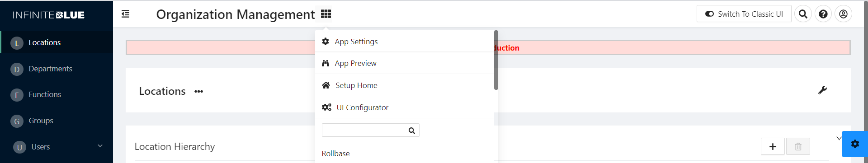Image resolution: width=868 pixels, height=163 pixels.
Task: Click the delete trash icon in Location Hierarchy
Action: (798, 146)
